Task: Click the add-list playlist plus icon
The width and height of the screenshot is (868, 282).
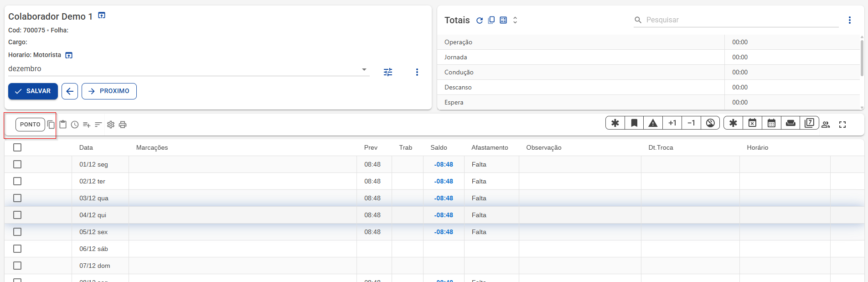Action: click(x=87, y=125)
